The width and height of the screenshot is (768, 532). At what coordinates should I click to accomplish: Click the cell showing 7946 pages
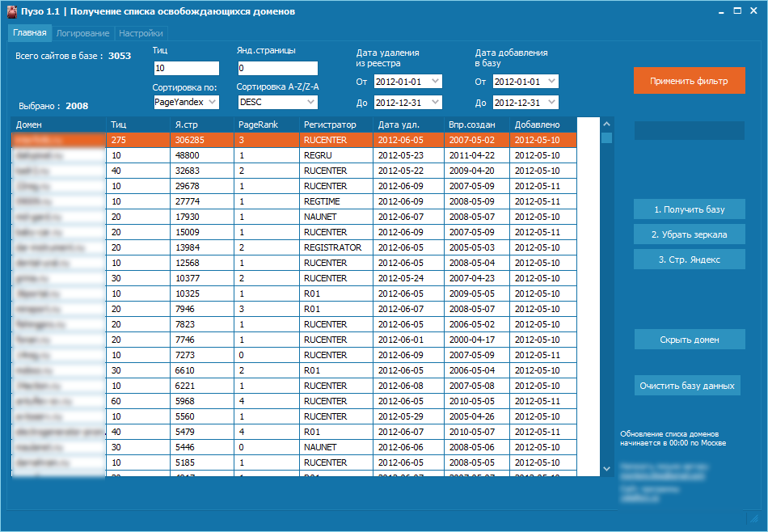202,309
